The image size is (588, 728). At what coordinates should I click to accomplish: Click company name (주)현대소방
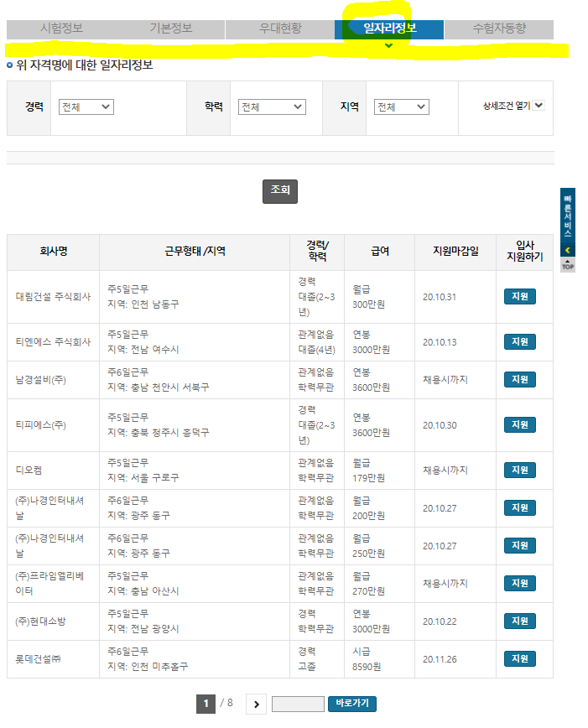(x=41, y=621)
